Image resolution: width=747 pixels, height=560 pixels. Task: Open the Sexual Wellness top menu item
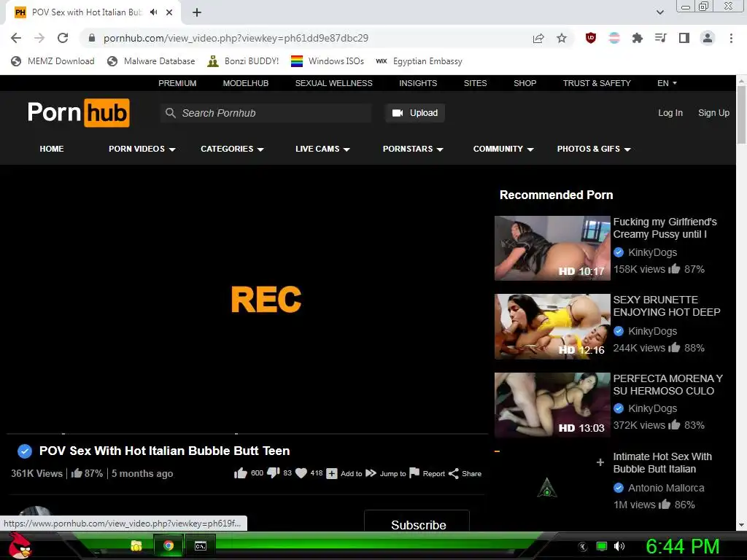tap(333, 83)
